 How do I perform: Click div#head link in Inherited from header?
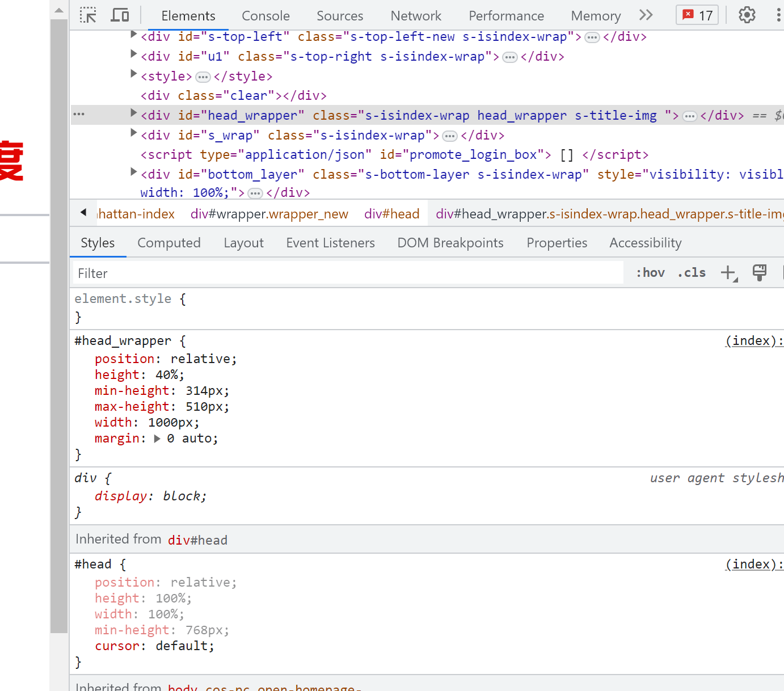click(197, 540)
